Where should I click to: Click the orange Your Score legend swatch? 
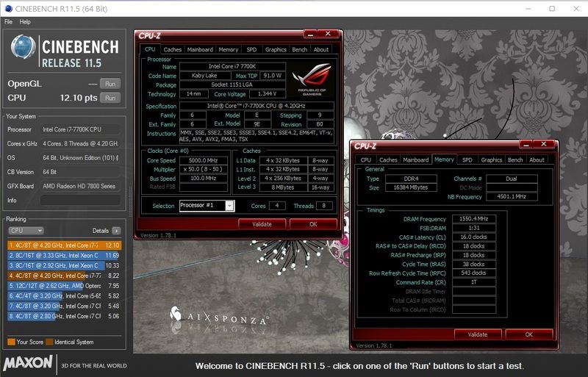(11, 342)
